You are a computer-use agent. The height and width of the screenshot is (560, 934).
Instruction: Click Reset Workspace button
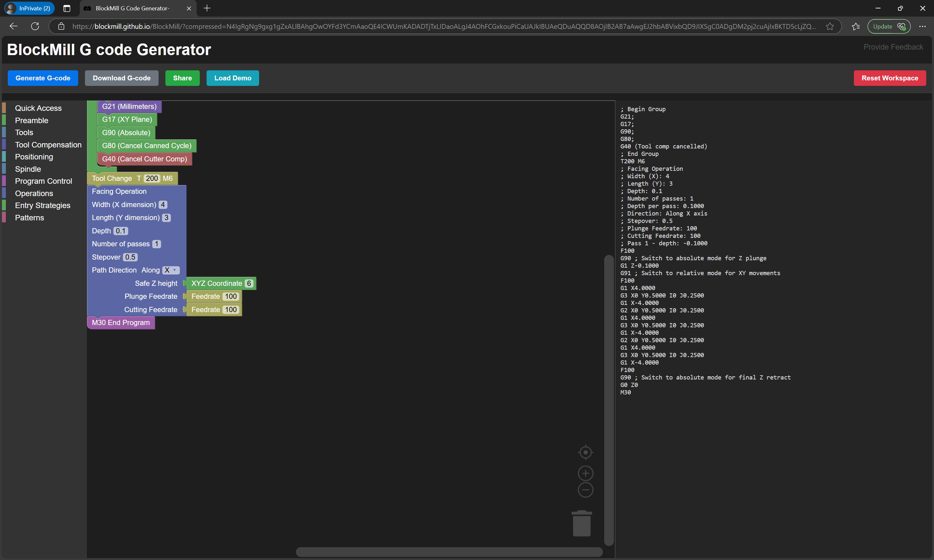(x=890, y=78)
